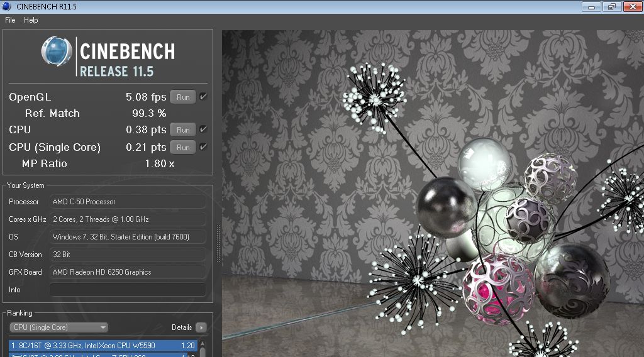Click the ranking list scroll up arrow
Image resolution: width=644 pixels, height=357 pixels.
[203, 344]
